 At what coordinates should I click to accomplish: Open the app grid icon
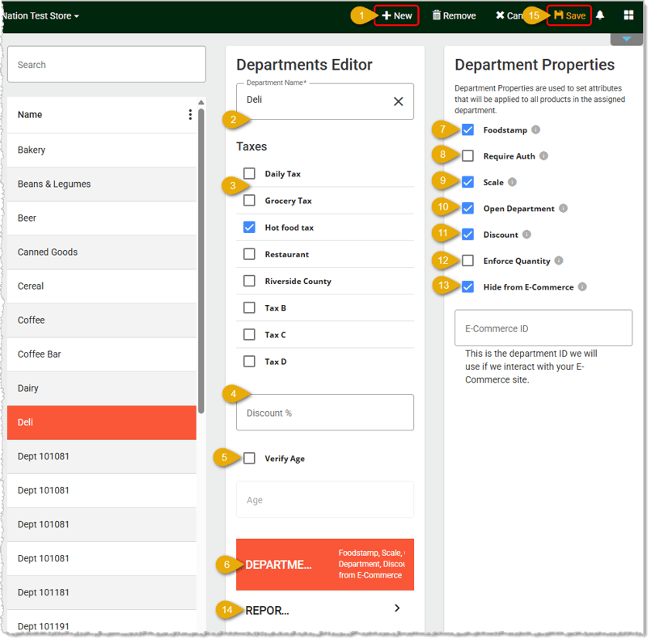(628, 15)
